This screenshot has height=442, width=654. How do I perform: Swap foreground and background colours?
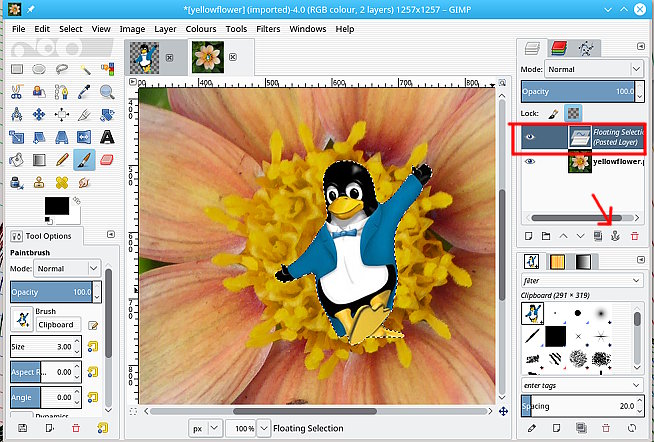point(76,201)
